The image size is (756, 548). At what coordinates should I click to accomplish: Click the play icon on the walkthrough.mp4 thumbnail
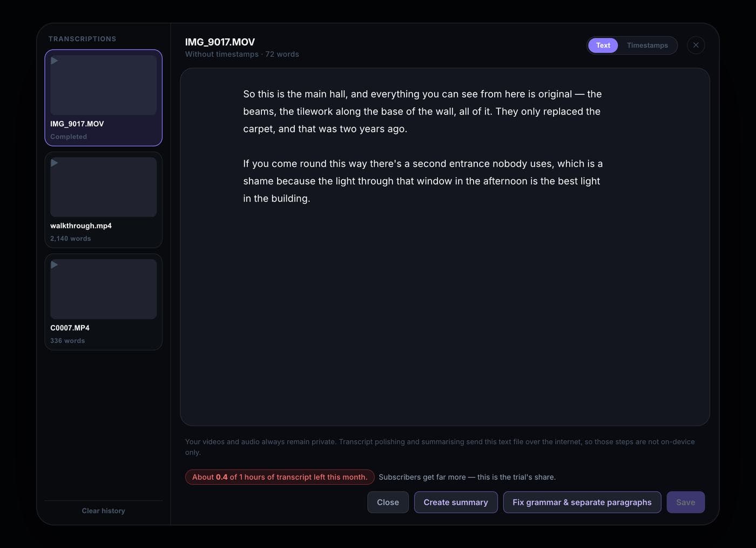(x=55, y=163)
